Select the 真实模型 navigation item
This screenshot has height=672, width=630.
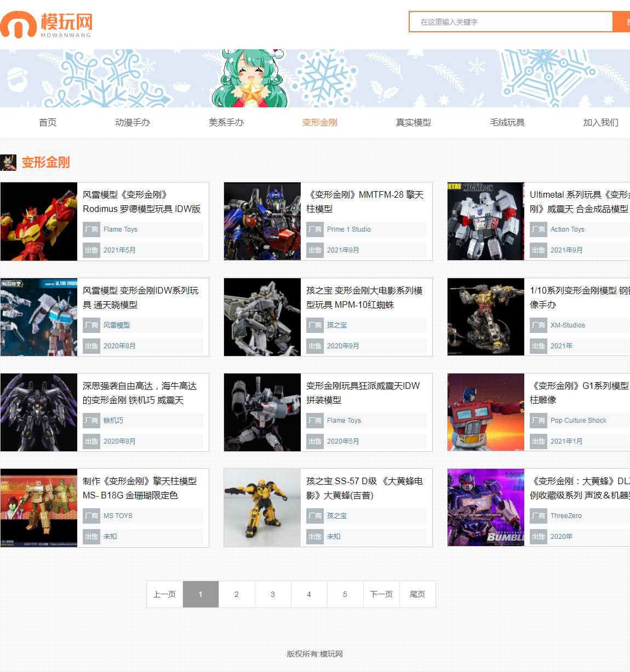pyautogui.click(x=414, y=123)
